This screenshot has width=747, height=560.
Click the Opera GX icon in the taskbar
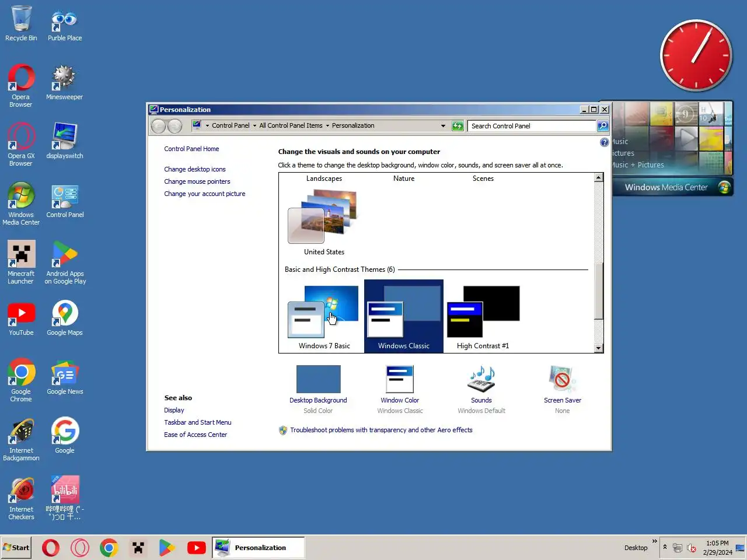click(x=80, y=548)
